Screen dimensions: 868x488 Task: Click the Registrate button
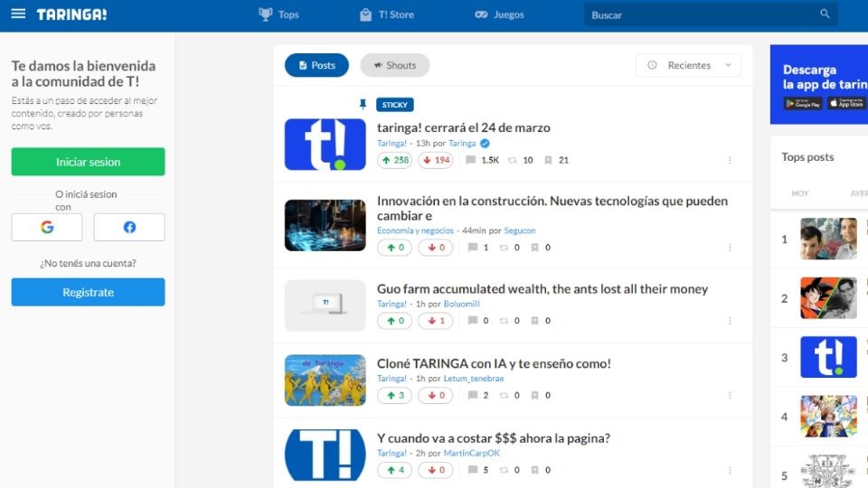point(88,292)
